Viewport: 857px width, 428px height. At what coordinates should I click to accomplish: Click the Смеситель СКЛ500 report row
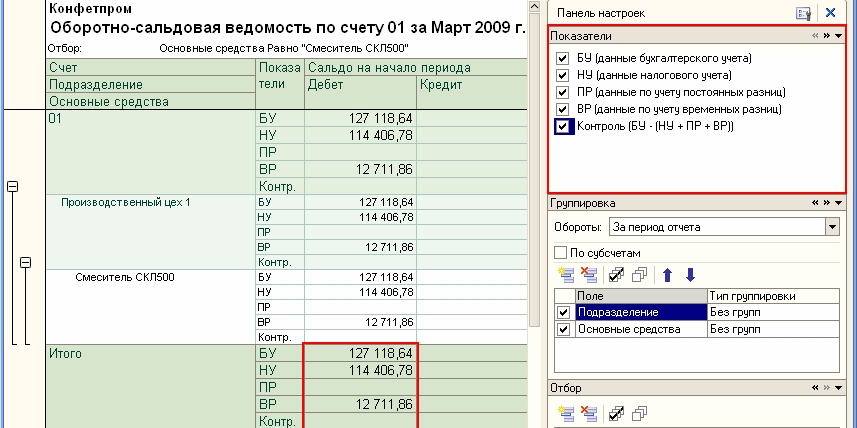tap(125, 277)
